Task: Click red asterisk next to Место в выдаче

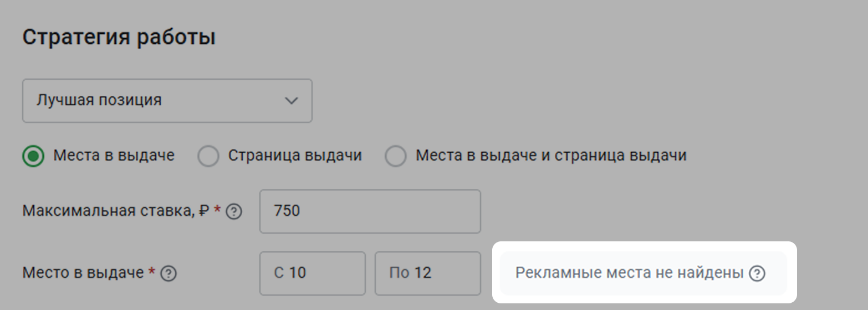Action: coord(151,272)
